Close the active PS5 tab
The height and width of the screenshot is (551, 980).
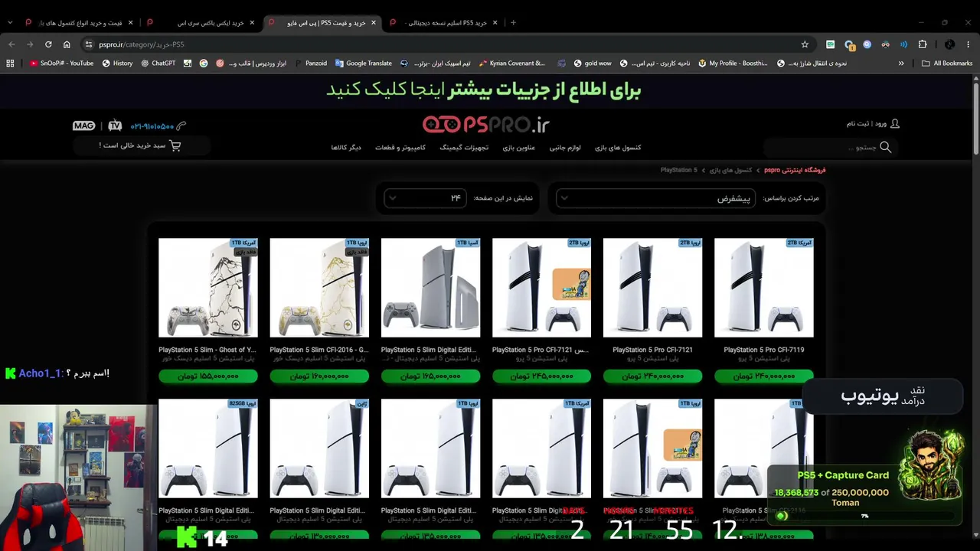(x=374, y=23)
